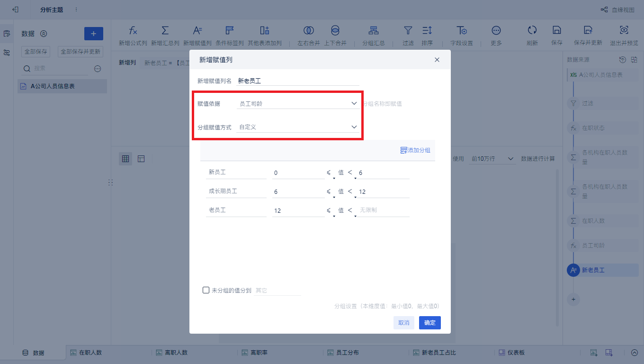
Task: Click the back arrow icon at top left
Action: click(16, 9)
